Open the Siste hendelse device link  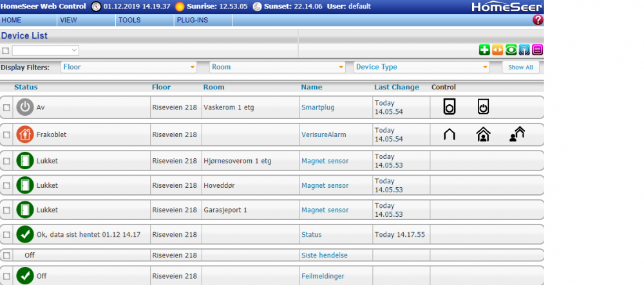pos(324,255)
